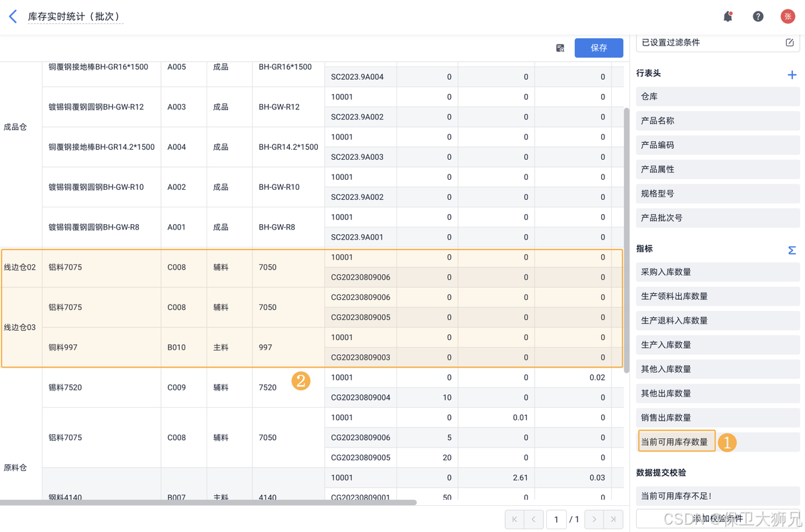Click the page number input box
The image size is (805, 532).
tap(556, 519)
